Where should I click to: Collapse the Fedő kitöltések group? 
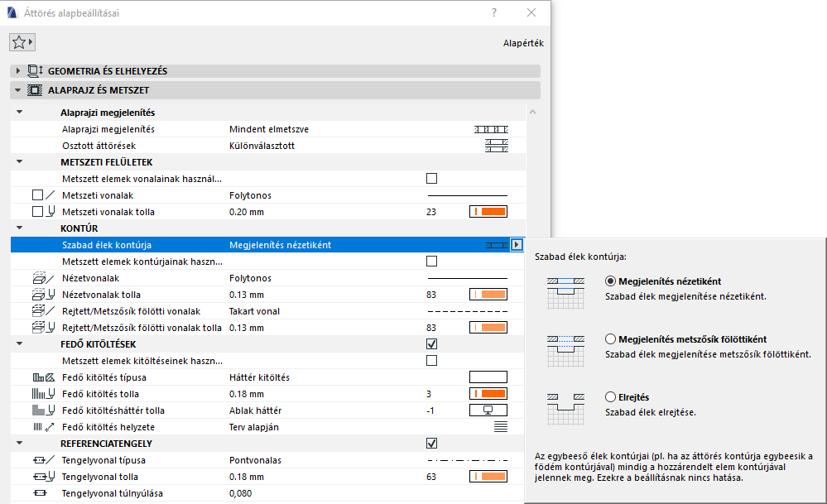(20, 343)
